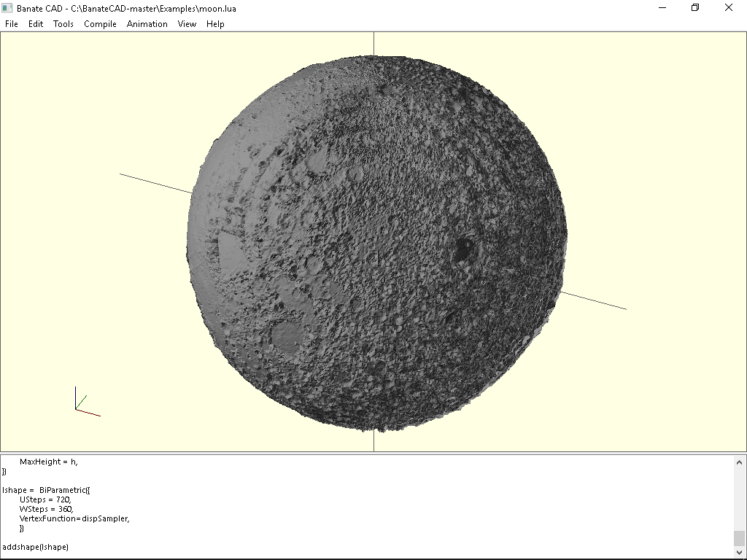
Task: Restore the window with the maximize button
Action: coord(694,7)
